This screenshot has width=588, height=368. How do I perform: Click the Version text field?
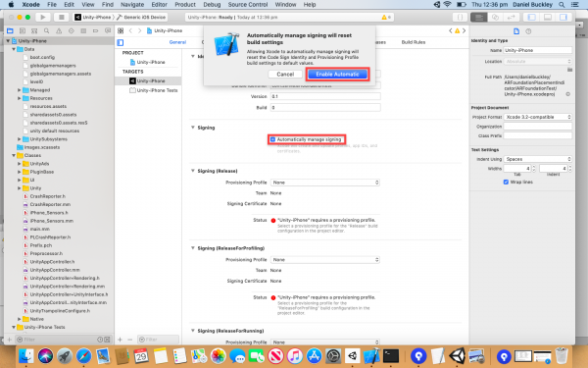pyautogui.click(x=325, y=96)
